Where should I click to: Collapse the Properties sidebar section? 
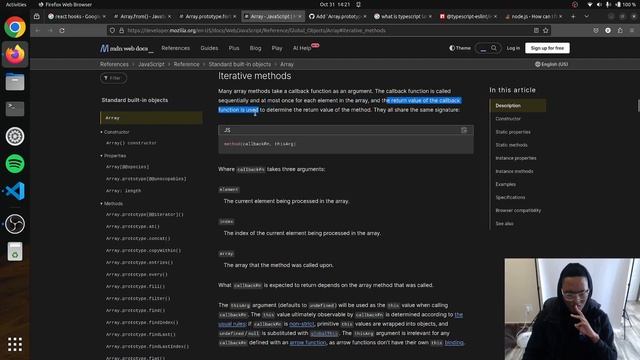click(113, 156)
